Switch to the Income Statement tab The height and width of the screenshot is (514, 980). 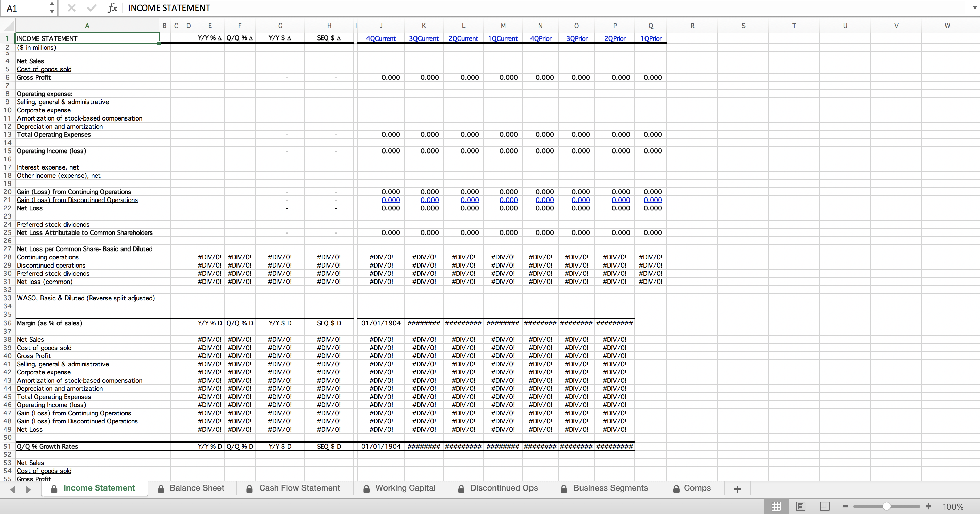point(94,488)
